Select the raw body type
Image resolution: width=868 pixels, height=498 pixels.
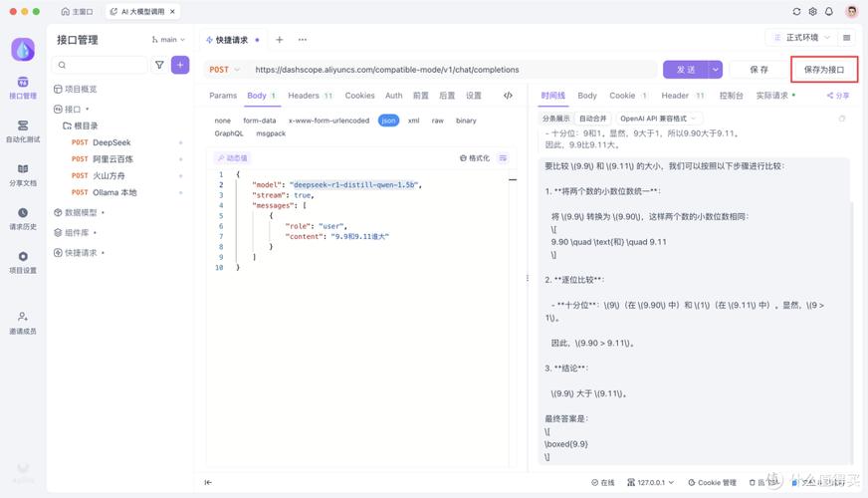click(x=437, y=121)
